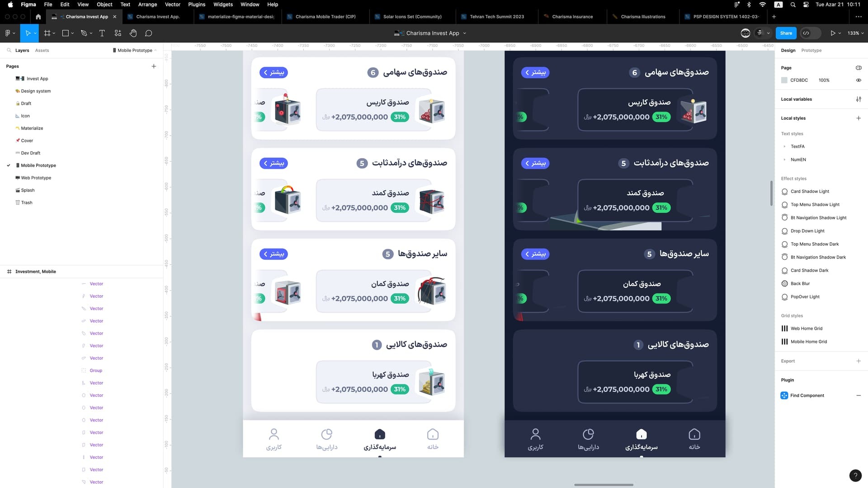Select the Text tool in toolbar
The width and height of the screenshot is (868, 488).
102,33
